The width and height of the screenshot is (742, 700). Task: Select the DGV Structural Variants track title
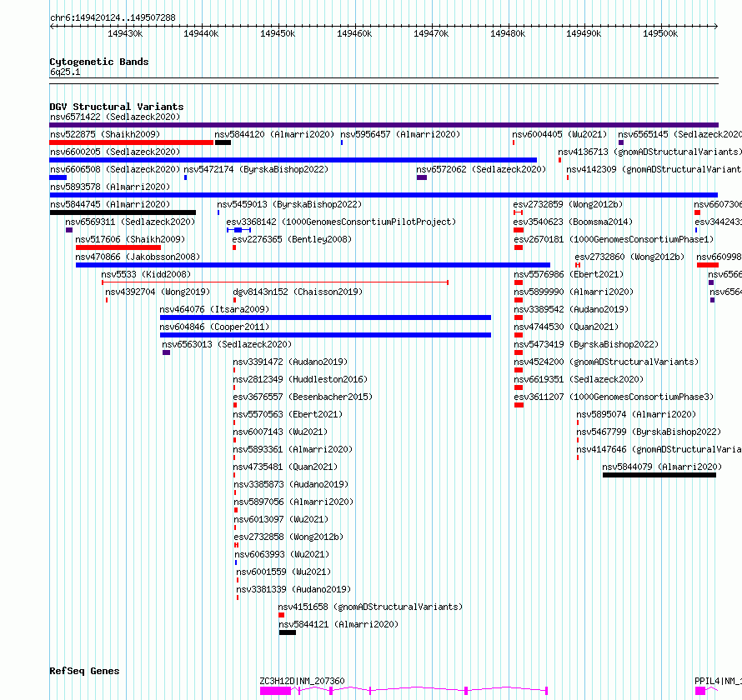click(x=117, y=107)
